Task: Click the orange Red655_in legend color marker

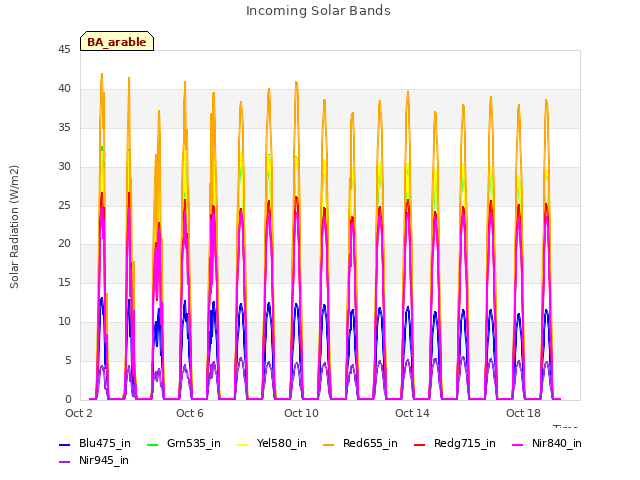Action: (329, 444)
